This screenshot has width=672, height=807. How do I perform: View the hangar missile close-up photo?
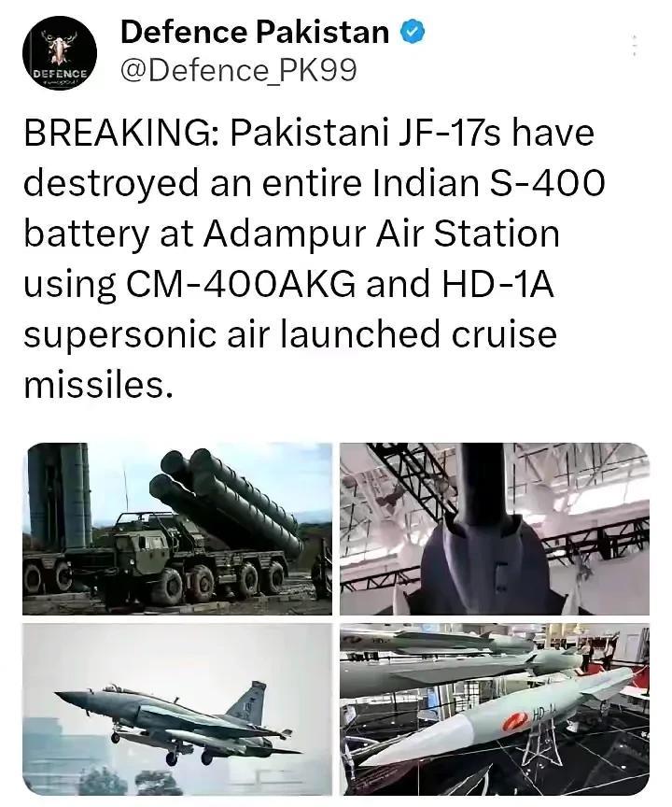point(495,529)
